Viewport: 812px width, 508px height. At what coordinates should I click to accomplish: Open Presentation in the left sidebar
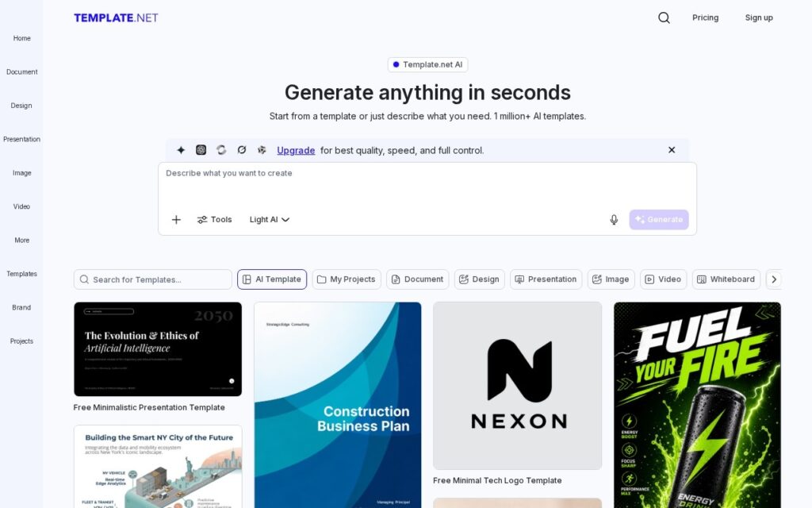(21, 140)
